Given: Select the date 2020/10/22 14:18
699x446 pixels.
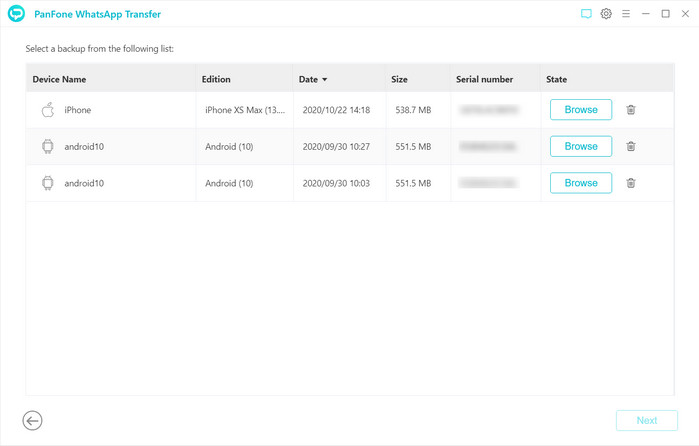Looking at the screenshot, I should [336, 110].
